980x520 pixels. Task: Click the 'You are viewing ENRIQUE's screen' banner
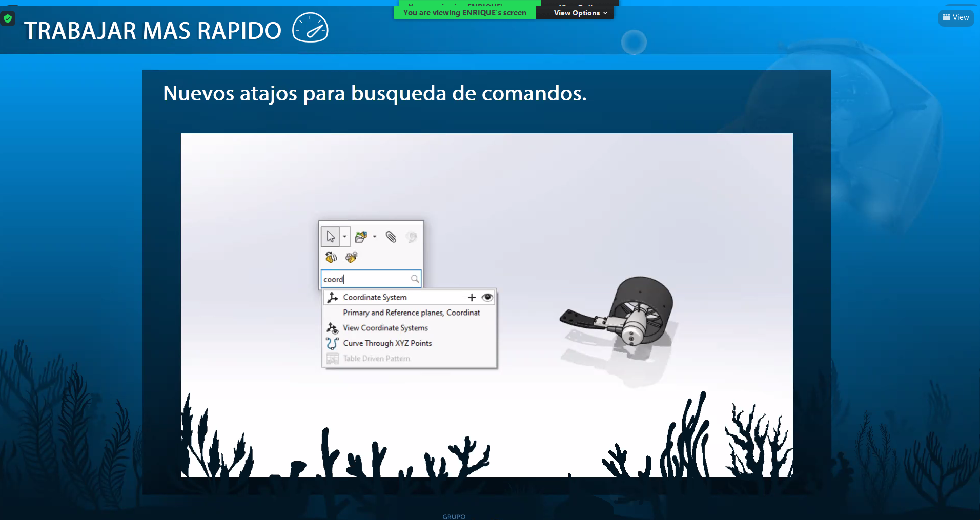point(464,13)
